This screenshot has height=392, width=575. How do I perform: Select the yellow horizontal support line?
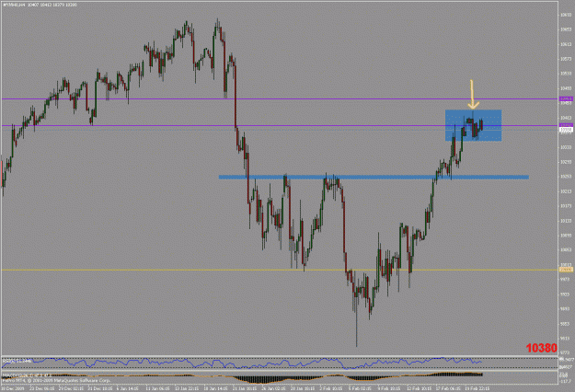(x=281, y=270)
